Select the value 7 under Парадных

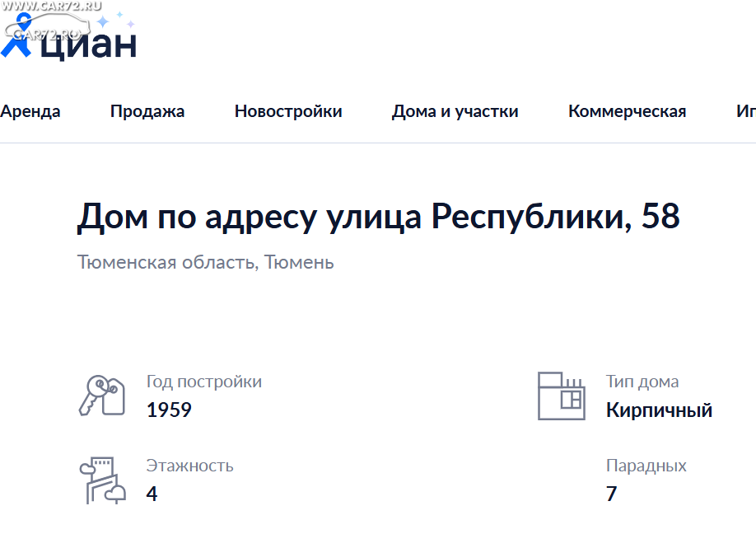tap(611, 494)
